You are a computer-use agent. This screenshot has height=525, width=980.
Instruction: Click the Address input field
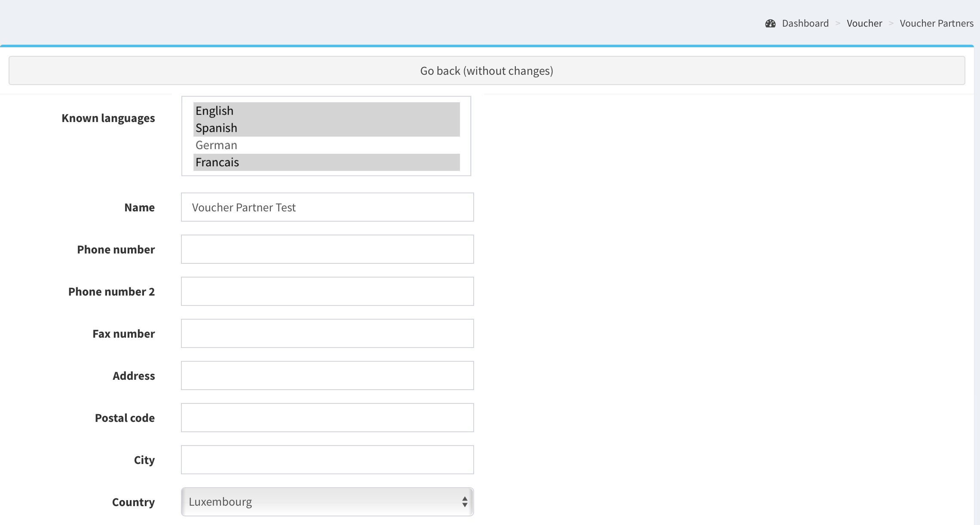pyautogui.click(x=327, y=375)
